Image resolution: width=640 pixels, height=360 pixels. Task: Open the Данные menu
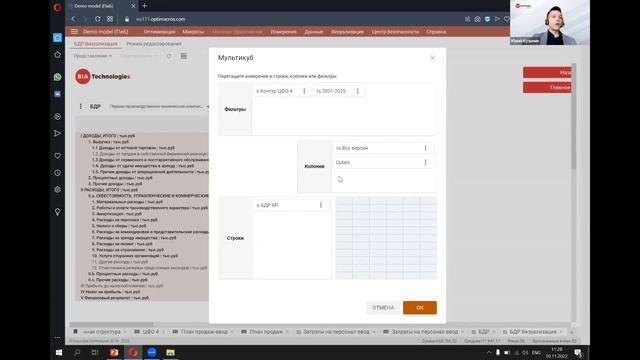[313, 31]
